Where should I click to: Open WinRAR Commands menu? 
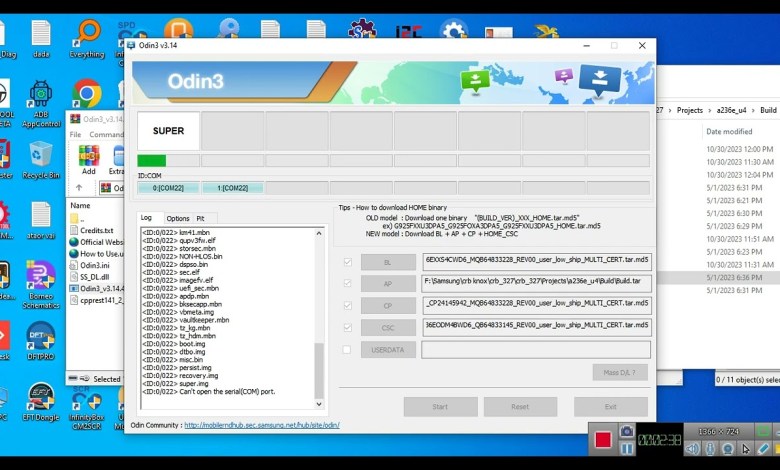pos(106,134)
